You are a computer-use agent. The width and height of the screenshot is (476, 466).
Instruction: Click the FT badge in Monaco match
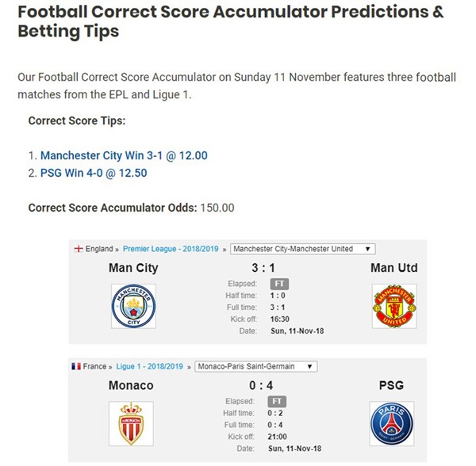(x=277, y=402)
